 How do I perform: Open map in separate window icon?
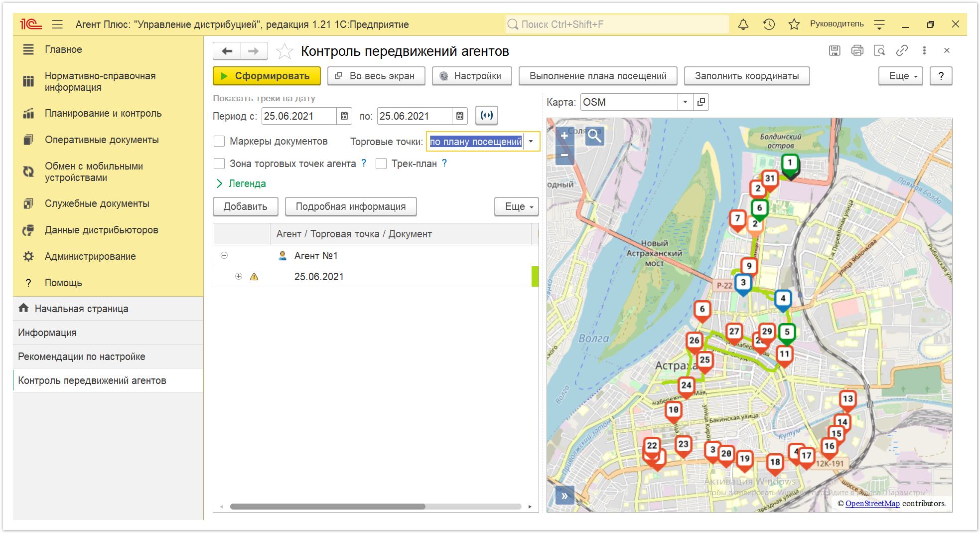click(x=701, y=102)
